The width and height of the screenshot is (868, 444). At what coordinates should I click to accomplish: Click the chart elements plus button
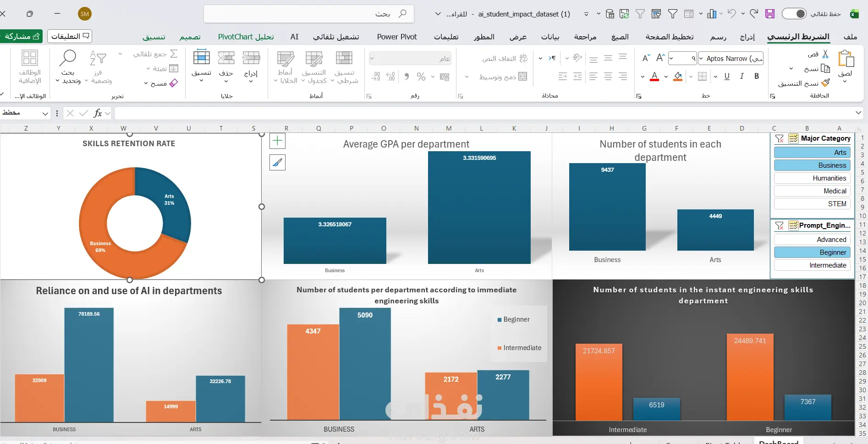(x=277, y=141)
